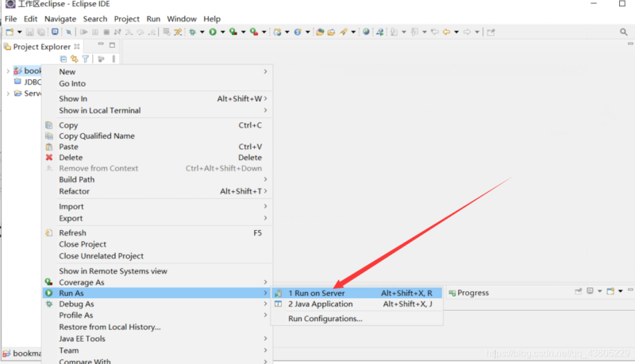
Task: Select 1 Run on Server
Action: (358, 293)
